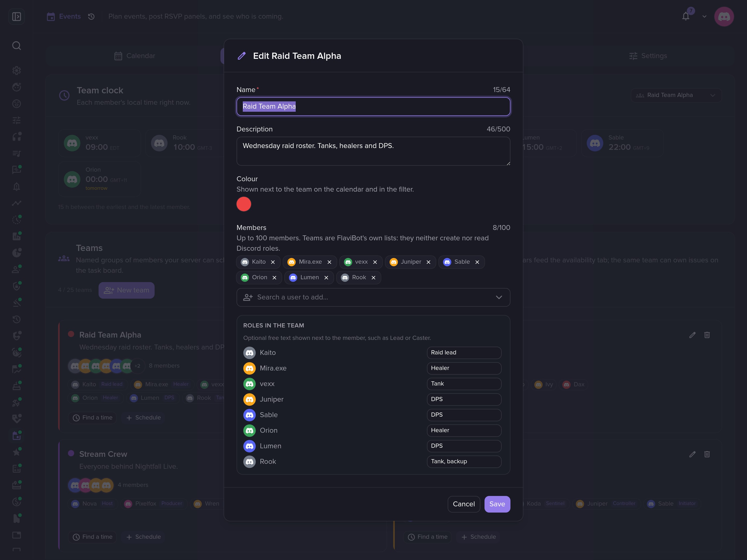Click the Name field with Raid Team Alpha
747x560 pixels.
[x=373, y=106]
